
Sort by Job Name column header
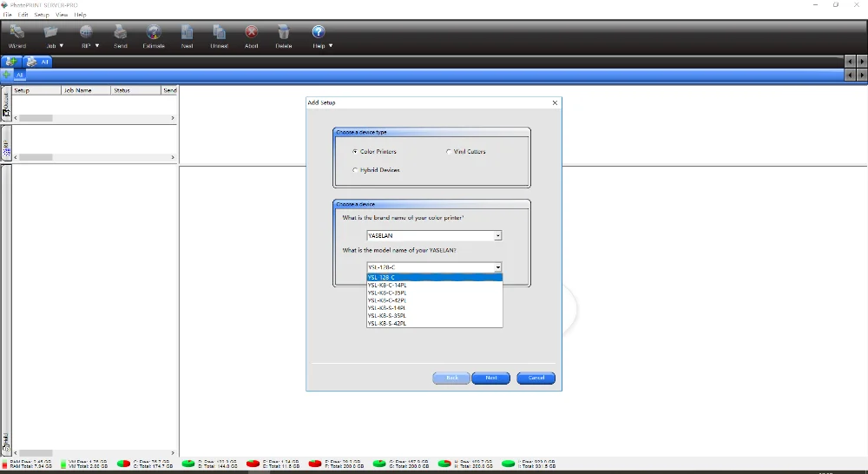[86, 90]
